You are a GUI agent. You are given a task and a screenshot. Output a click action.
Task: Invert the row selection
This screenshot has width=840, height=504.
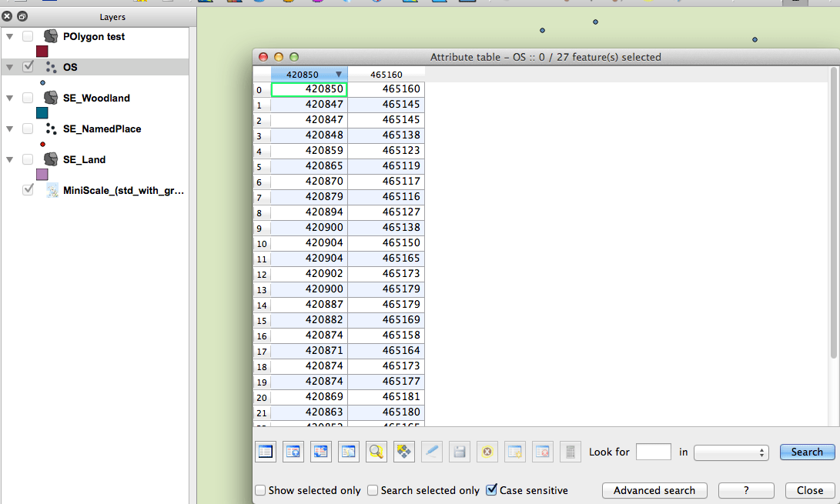[321, 452]
